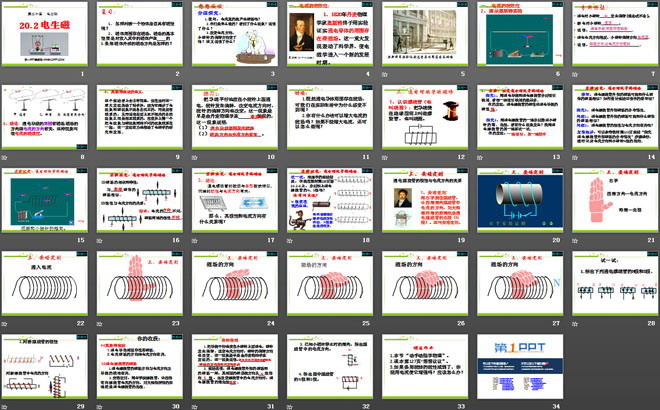Select slide 6 with green experiment animation
Viewport: 660px width, 410px height.
(520, 34)
